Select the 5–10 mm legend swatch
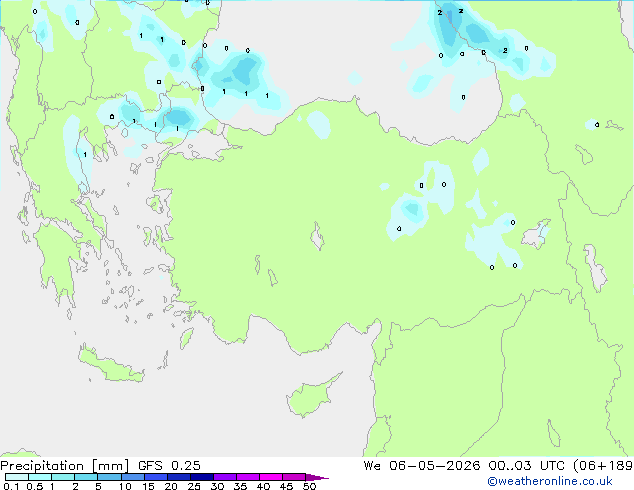The image size is (634, 490). (x=109, y=477)
